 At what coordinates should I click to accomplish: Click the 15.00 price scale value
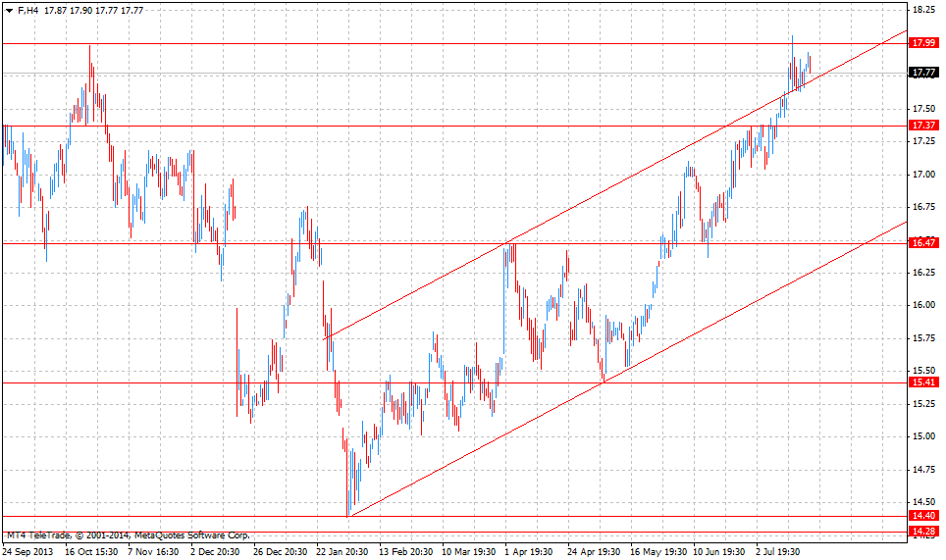923,436
